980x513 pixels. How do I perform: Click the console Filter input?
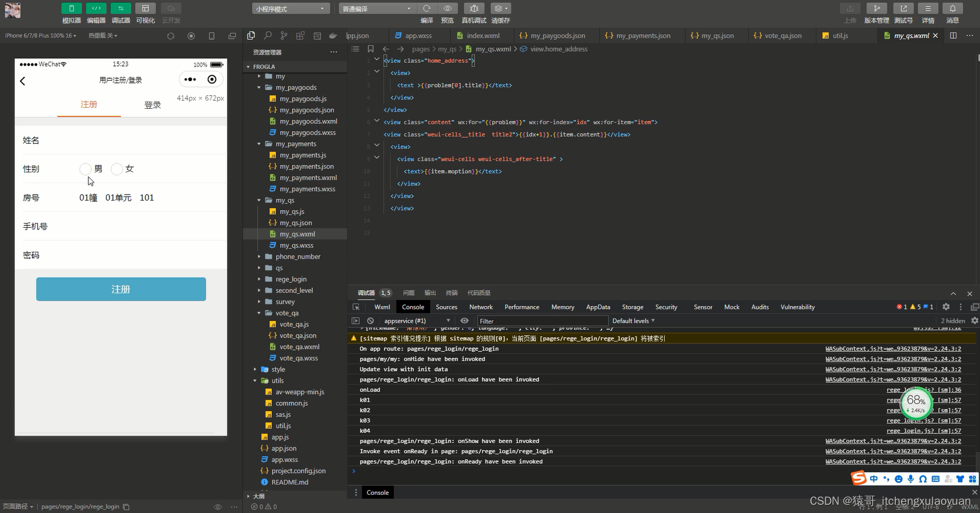pyautogui.click(x=542, y=321)
